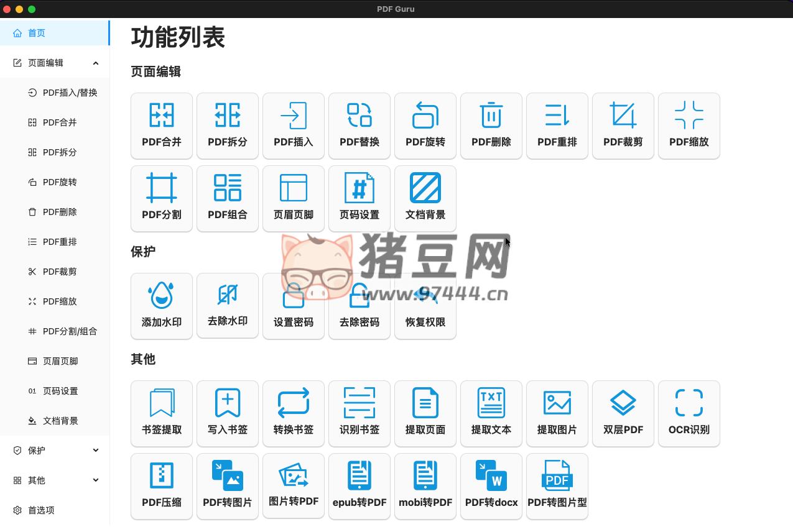Select the 页码设置 page number card
The height and width of the screenshot is (532, 793).
pos(359,199)
